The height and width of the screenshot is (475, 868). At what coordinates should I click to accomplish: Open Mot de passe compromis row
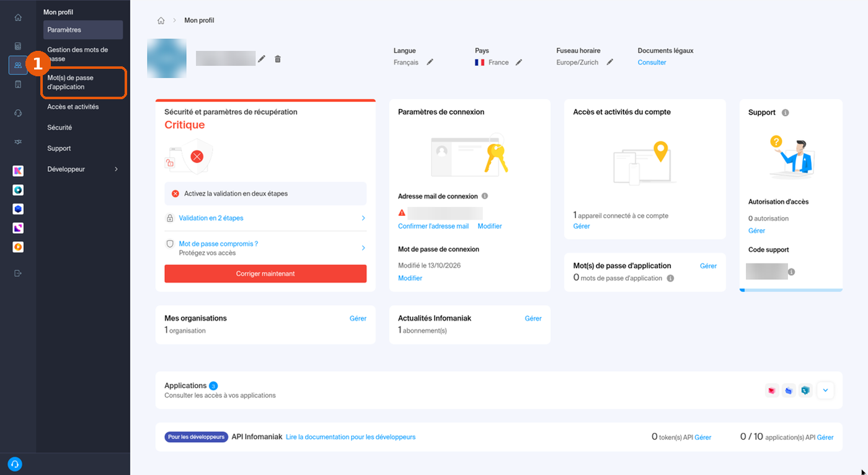pos(265,248)
